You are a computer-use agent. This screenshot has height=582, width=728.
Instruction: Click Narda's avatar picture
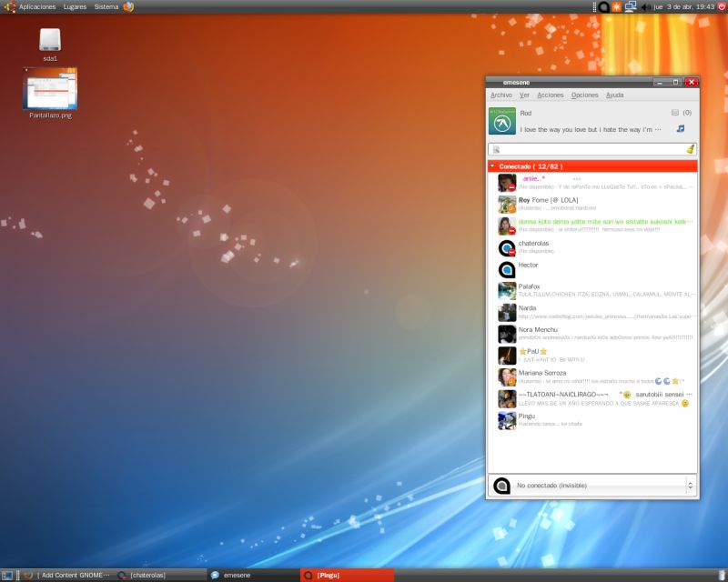[507, 312]
